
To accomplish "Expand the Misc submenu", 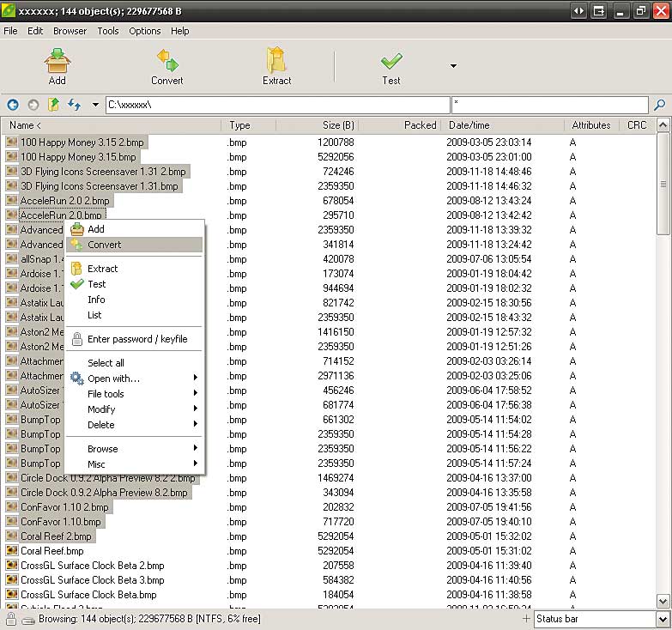I will pyautogui.click(x=134, y=464).
